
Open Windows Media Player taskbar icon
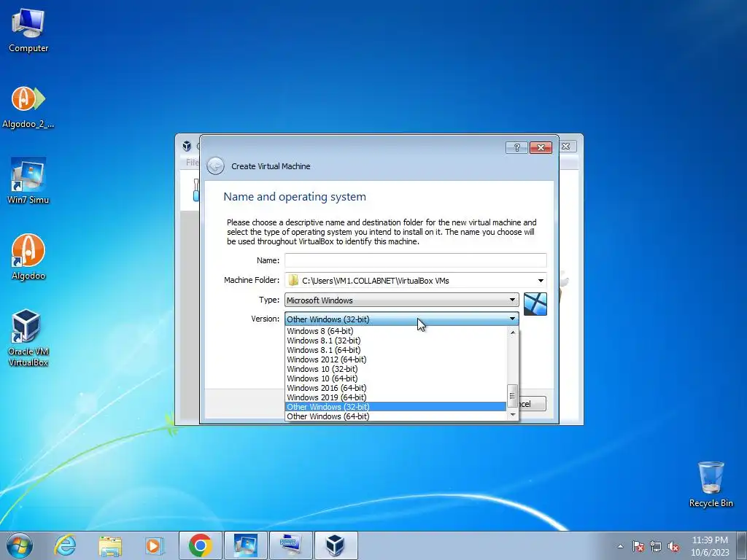coord(154,545)
